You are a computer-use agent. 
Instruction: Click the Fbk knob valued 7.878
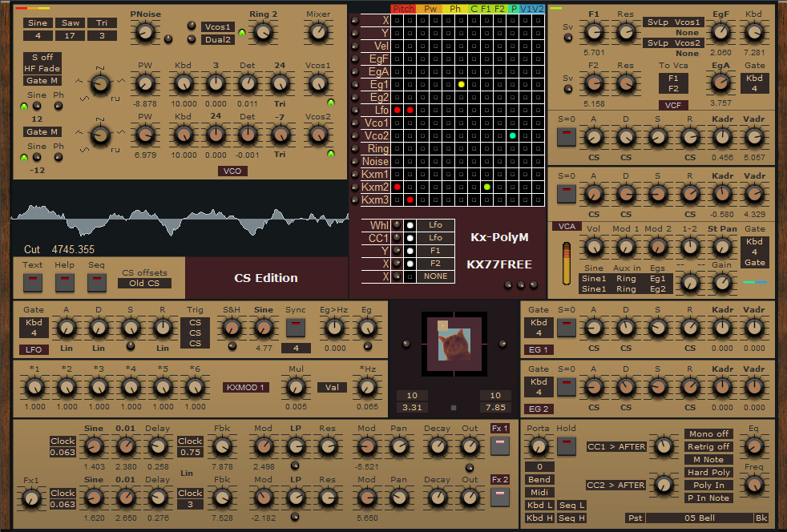click(222, 446)
